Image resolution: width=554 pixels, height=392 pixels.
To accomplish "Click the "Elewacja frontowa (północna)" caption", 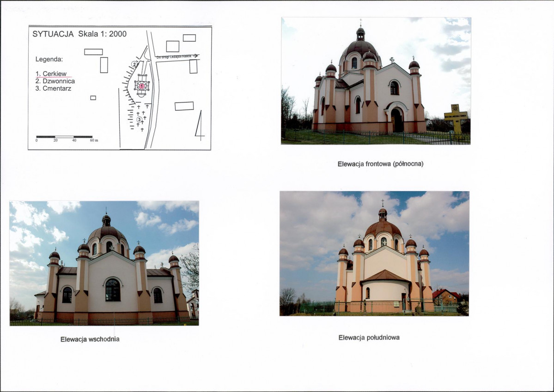I will tap(381, 164).
